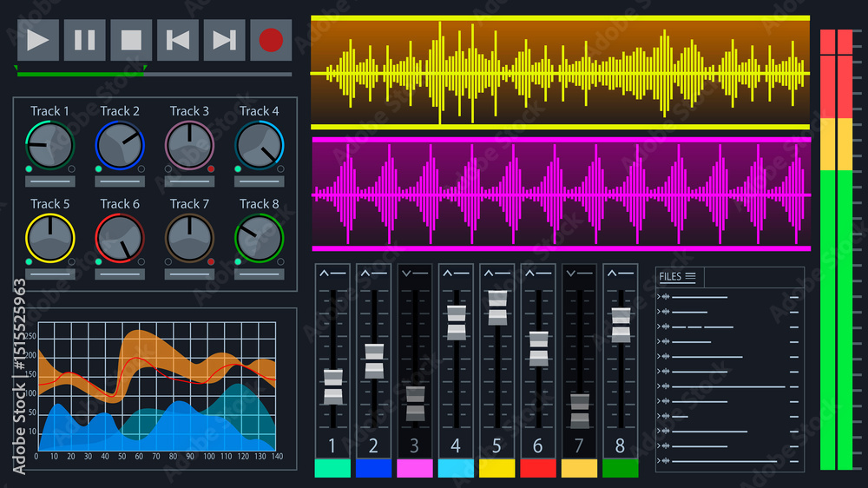This screenshot has height=488, width=868.
Task: Click the channel 6 fader handle
Action: [x=539, y=348]
